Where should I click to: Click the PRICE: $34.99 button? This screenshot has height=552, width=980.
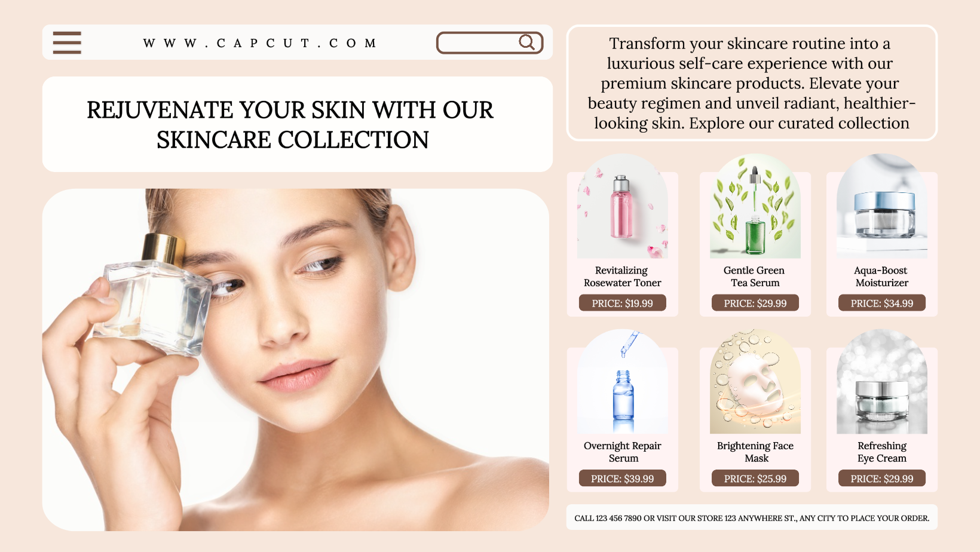tap(882, 303)
